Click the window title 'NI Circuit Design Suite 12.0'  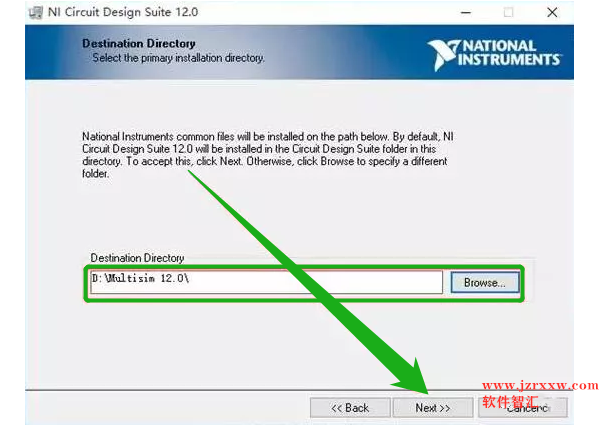coord(123,12)
